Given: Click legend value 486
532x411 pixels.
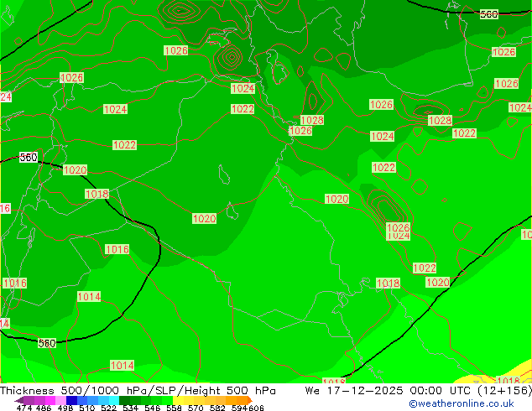Looking at the screenshot, I should [x=44, y=408].
